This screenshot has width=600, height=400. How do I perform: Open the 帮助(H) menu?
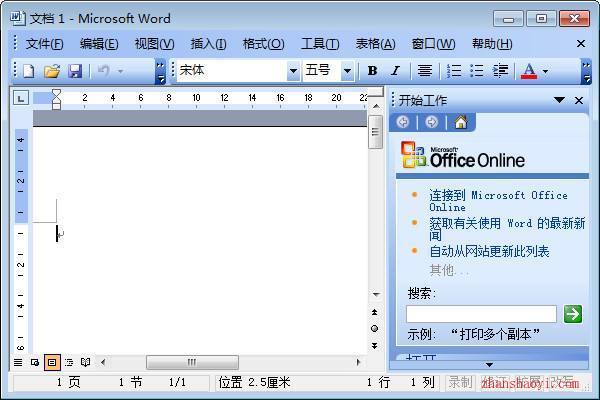(x=492, y=44)
